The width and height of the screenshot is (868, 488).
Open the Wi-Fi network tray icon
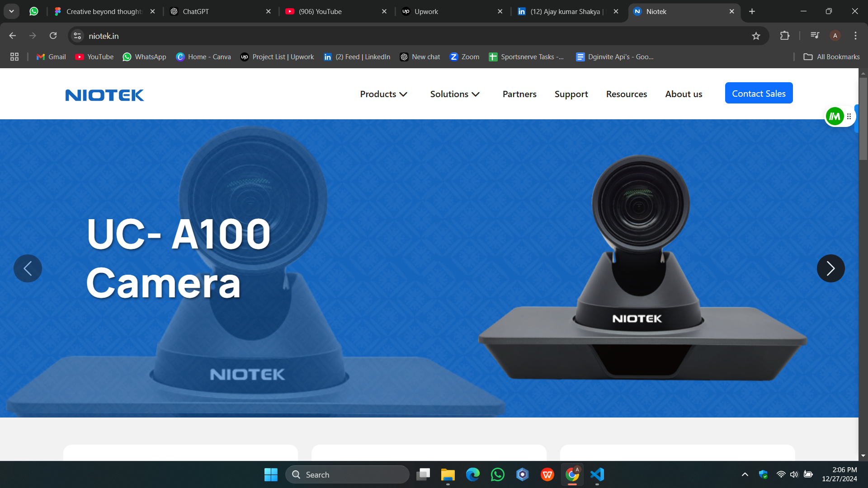click(781, 474)
